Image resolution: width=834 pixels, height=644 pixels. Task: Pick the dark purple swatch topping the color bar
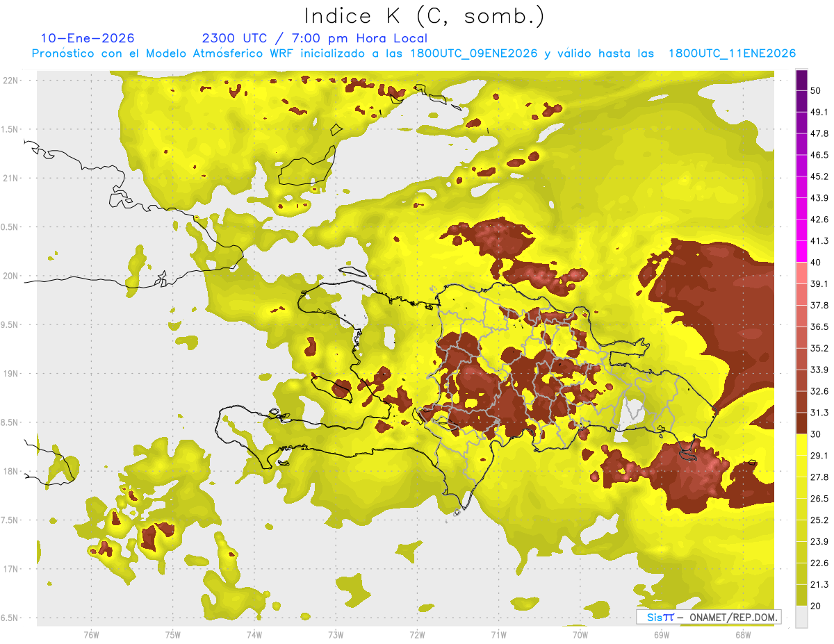[801, 80]
